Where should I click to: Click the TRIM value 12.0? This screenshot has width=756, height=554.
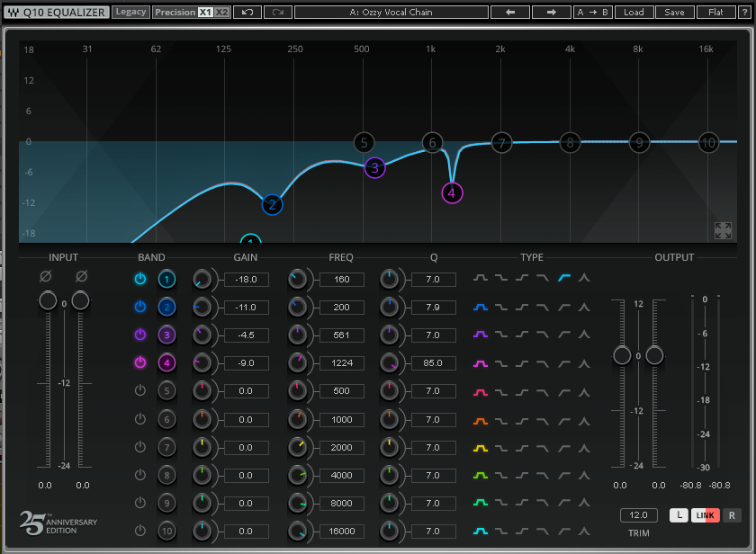pyautogui.click(x=638, y=515)
